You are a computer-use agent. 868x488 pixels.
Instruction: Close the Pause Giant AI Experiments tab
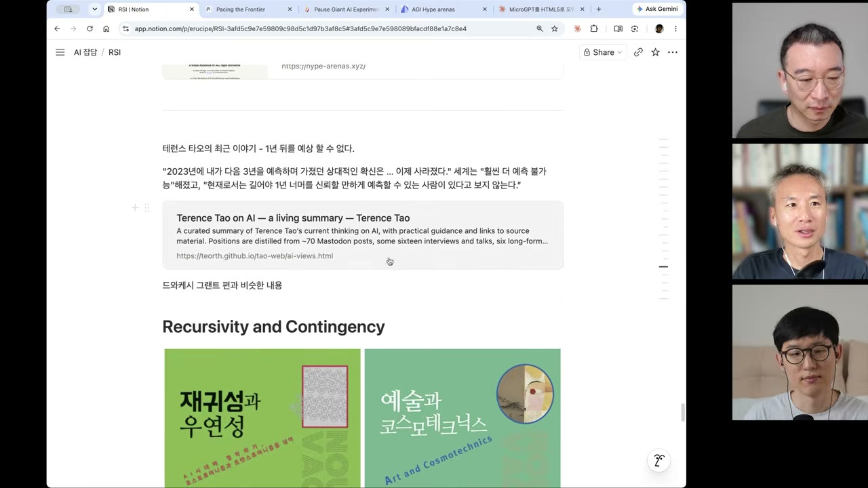pos(387,9)
